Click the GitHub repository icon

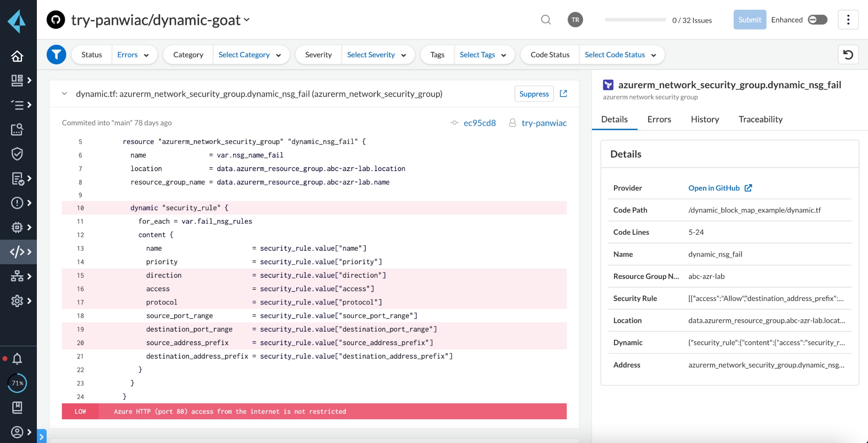(x=56, y=20)
